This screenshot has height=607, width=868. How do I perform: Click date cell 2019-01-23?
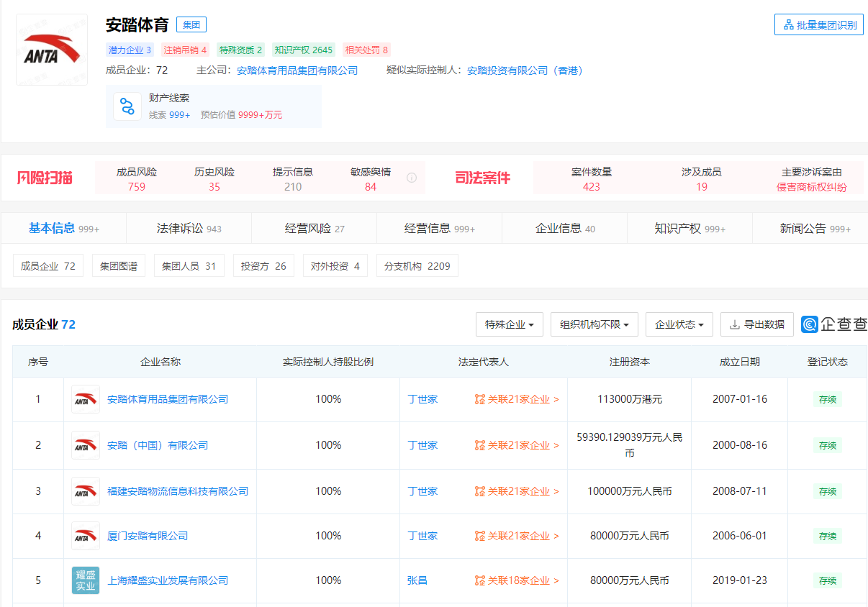point(740,580)
